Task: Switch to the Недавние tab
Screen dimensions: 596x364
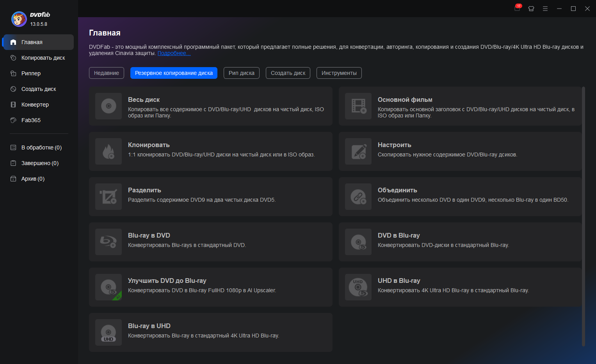Action: click(107, 73)
